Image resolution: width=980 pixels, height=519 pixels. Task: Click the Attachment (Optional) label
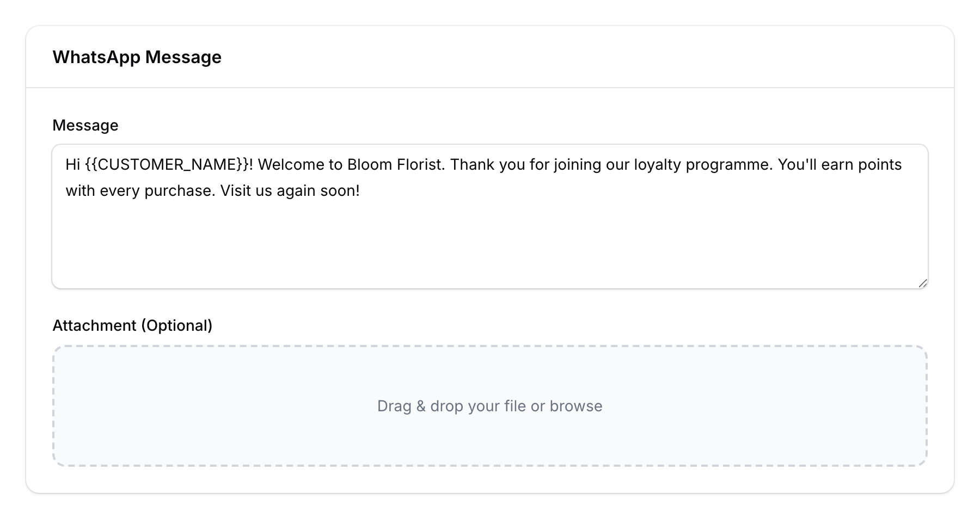(133, 325)
